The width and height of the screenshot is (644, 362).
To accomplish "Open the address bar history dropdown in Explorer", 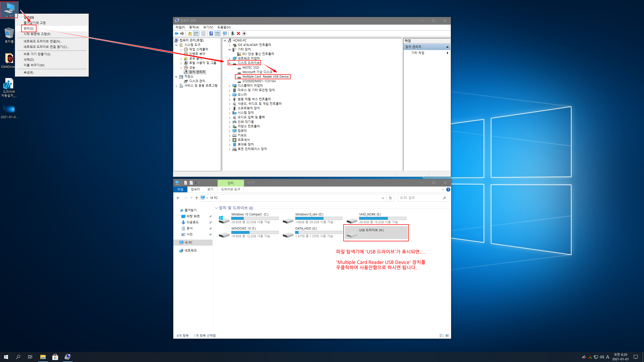I will click(383, 198).
